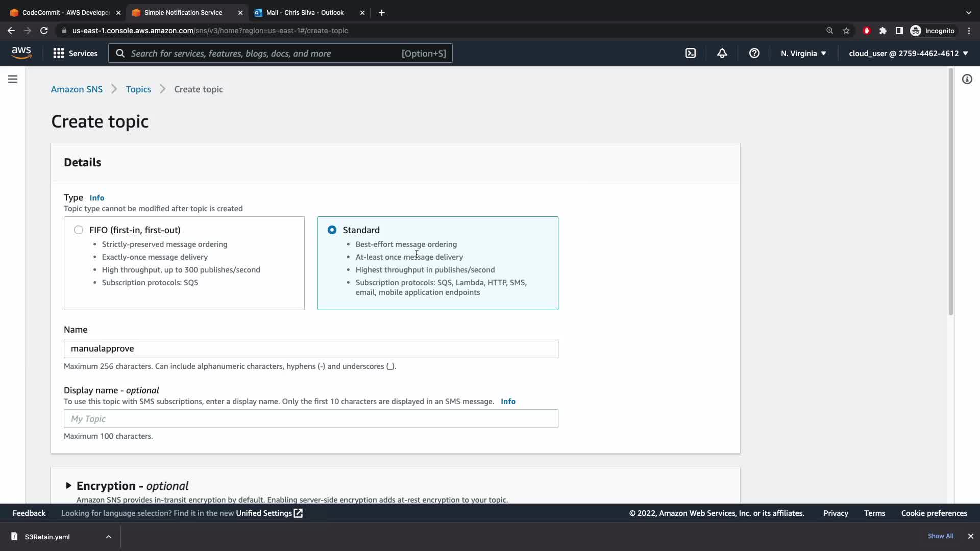Open the Services grid menu
This screenshot has height=551, width=980.
pos(75,53)
